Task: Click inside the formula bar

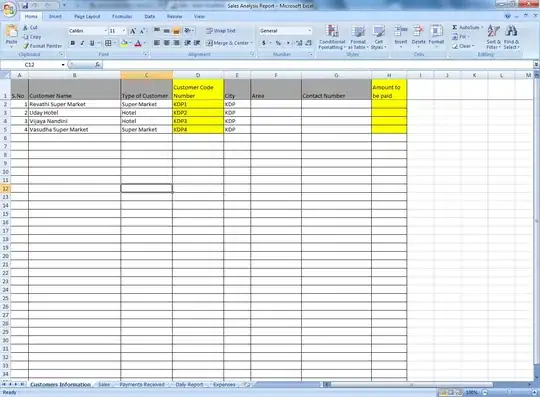Action: click(318, 65)
